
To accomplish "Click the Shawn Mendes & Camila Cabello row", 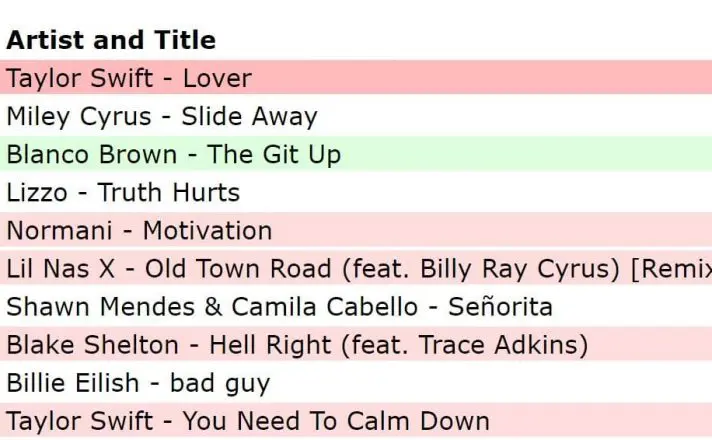I will [x=279, y=306].
